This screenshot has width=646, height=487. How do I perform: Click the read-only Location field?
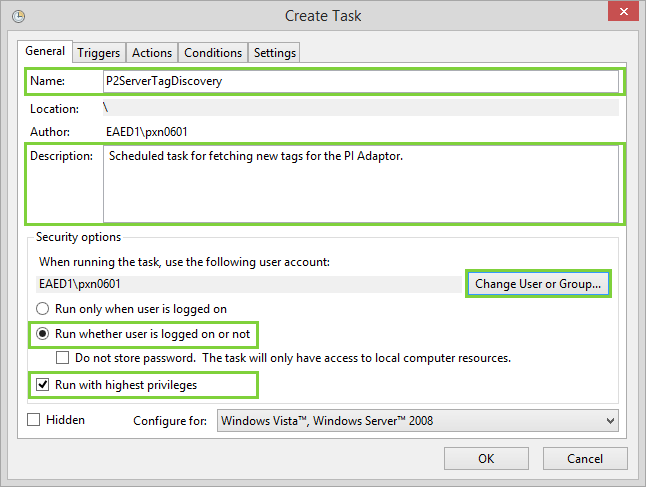[x=360, y=107]
